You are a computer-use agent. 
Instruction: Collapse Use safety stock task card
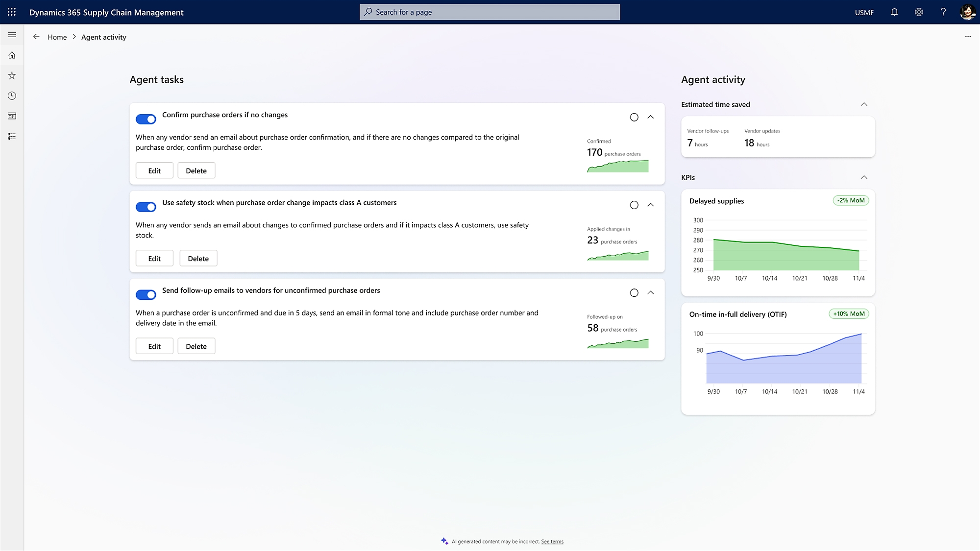[651, 205]
